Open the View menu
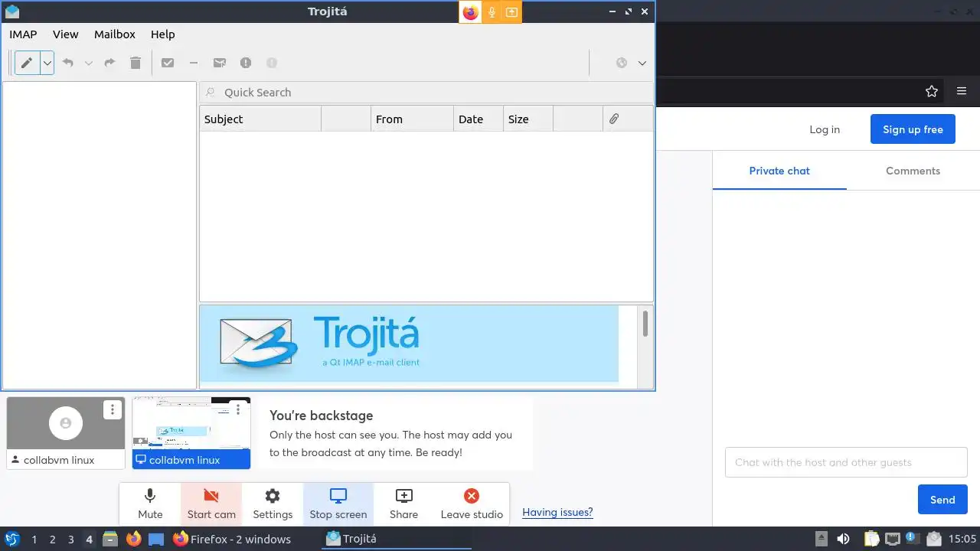This screenshot has height=551, width=980. (x=66, y=34)
